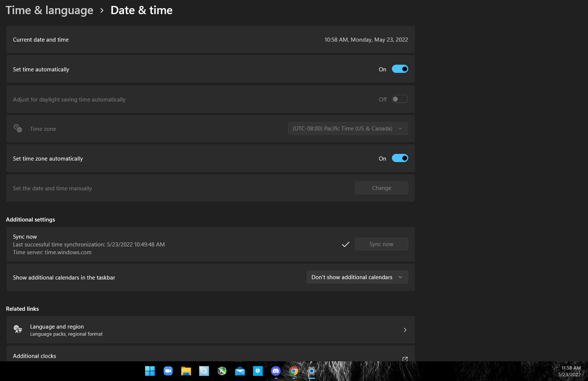Open the Mail app from taskbar

click(240, 371)
